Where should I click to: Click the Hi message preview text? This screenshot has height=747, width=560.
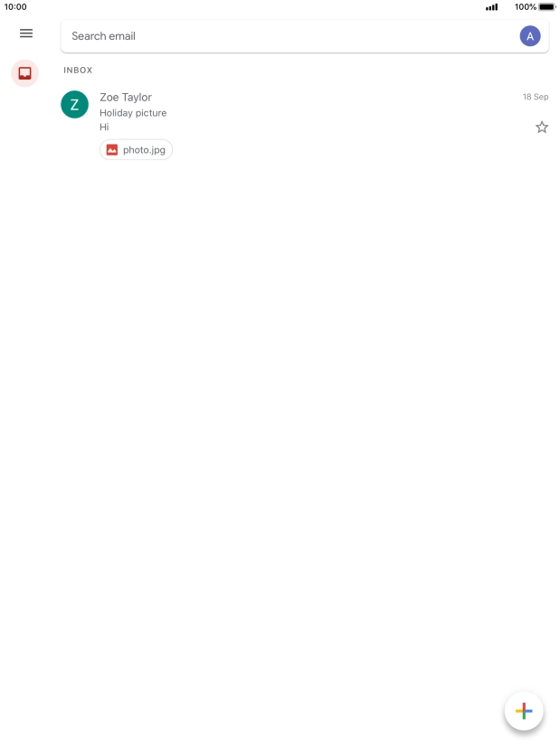coord(104,127)
